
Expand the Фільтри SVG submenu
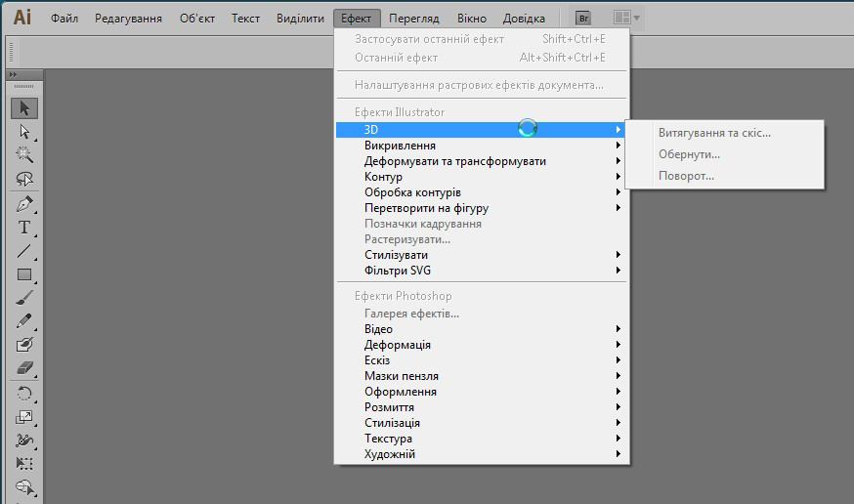pos(482,271)
